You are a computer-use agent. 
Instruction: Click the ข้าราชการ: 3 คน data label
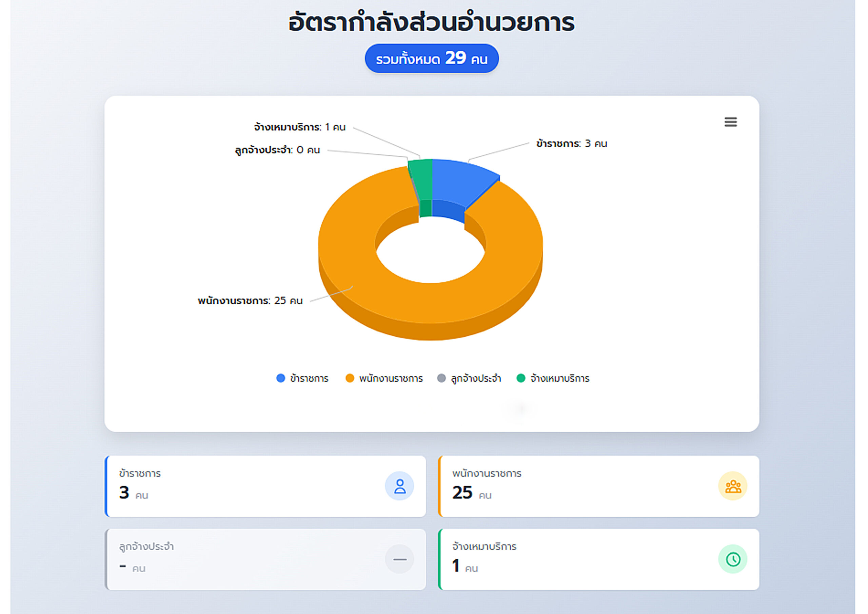(571, 144)
